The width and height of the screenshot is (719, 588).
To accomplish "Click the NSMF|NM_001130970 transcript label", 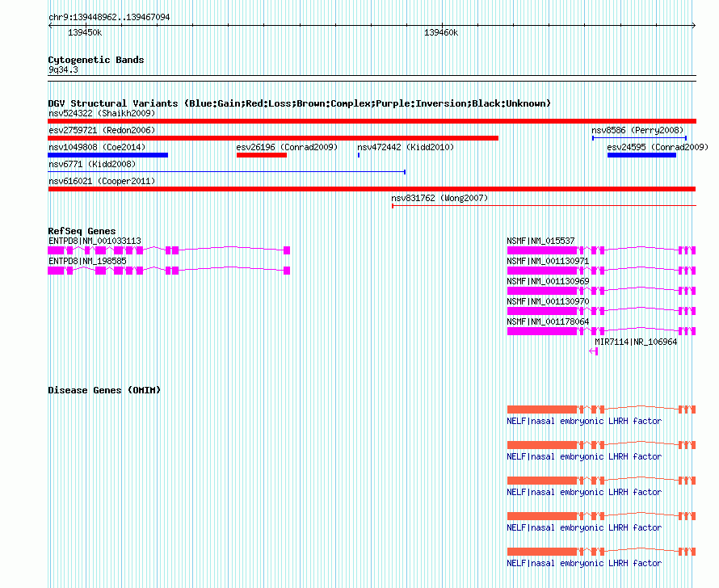I will coord(548,301).
